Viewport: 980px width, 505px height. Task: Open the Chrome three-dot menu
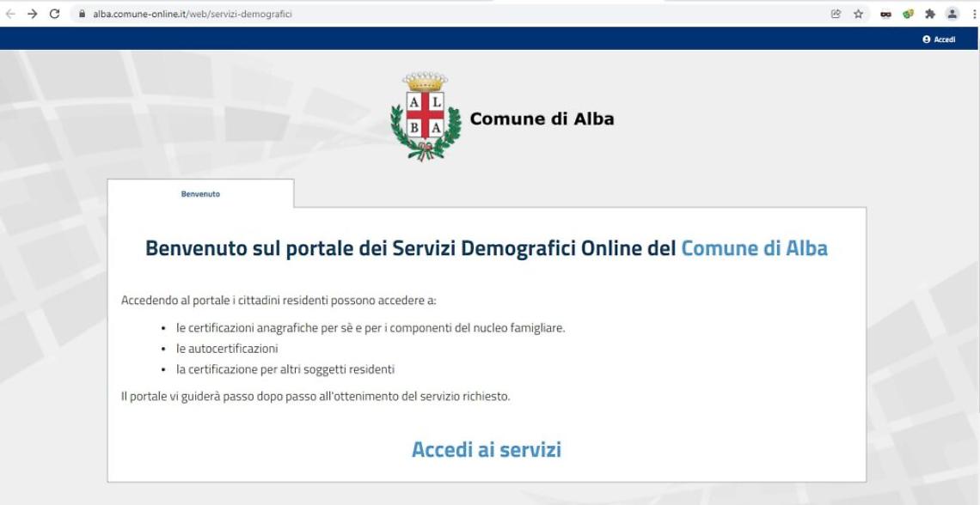(x=972, y=13)
